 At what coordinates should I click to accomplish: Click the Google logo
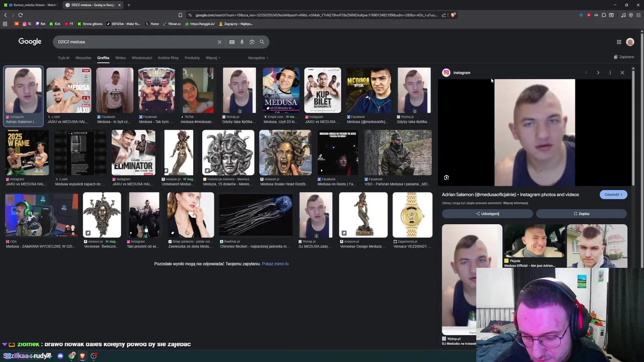pyautogui.click(x=30, y=42)
